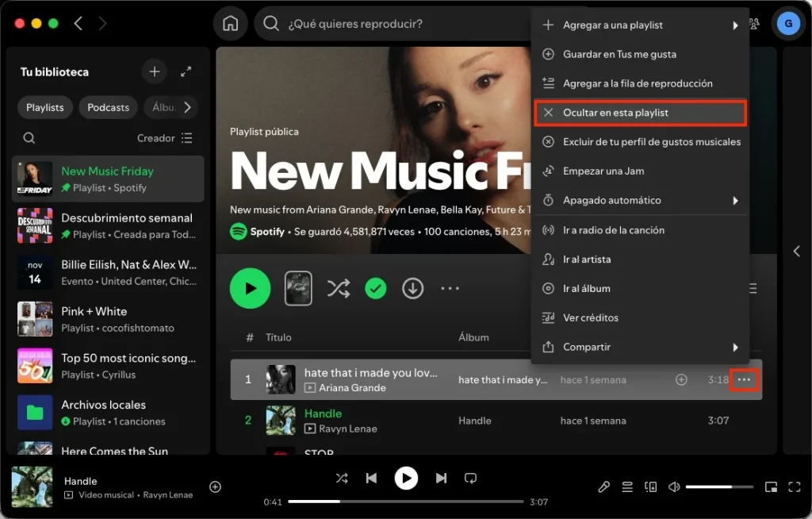Choose Ir al artista
Image resolution: width=812 pixels, height=519 pixels.
(x=640, y=259)
